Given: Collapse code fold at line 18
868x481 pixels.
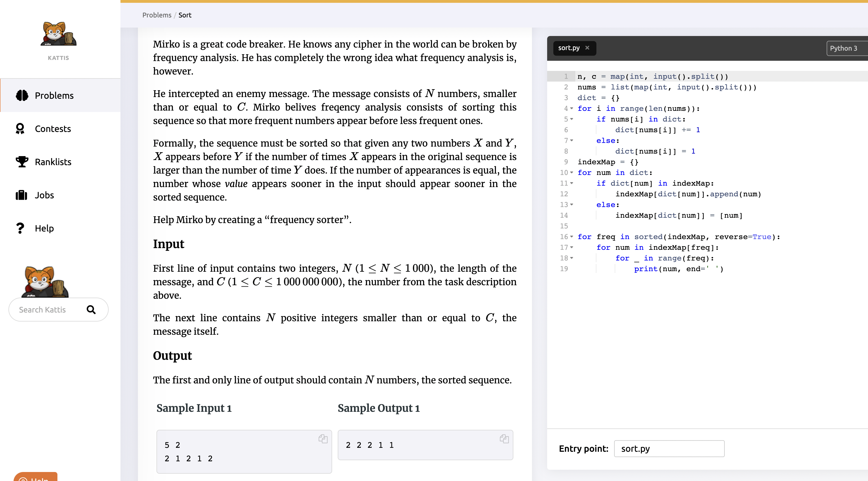Looking at the screenshot, I should pyautogui.click(x=572, y=258).
